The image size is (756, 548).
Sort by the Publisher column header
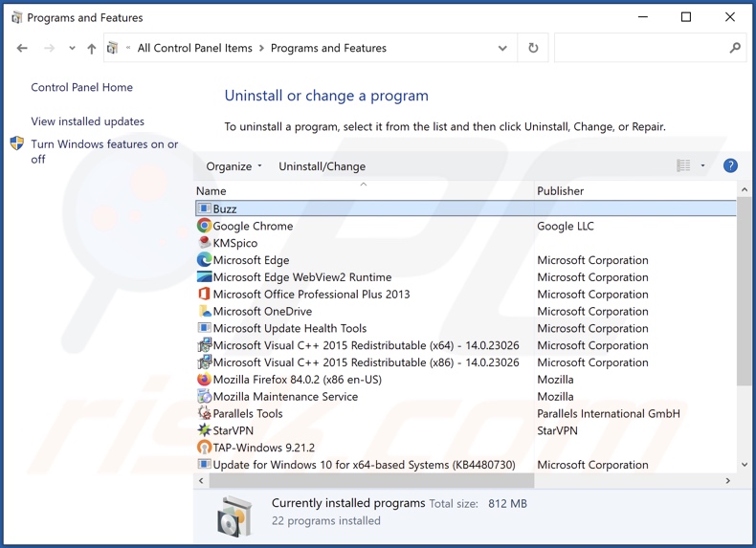(x=635, y=191)
